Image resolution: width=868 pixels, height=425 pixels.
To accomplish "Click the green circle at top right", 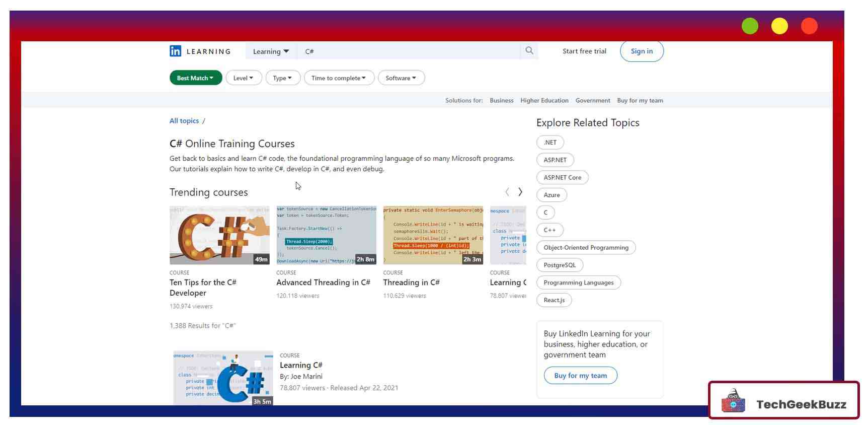I will pyautogui.click(x=749, y=26).
